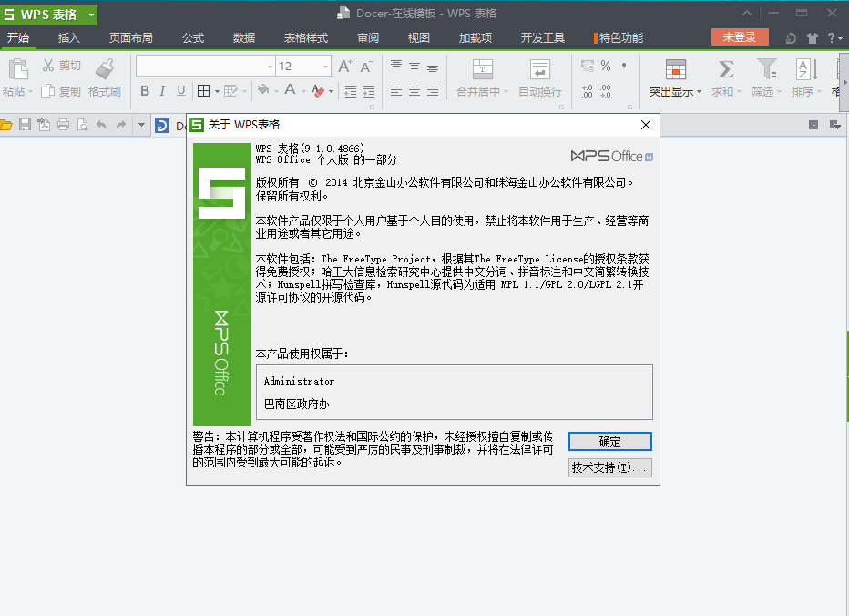The width and height of the screenshot is (849, 616).
Task: Switch to the 数据 tab
Action: tap(243, 38)
